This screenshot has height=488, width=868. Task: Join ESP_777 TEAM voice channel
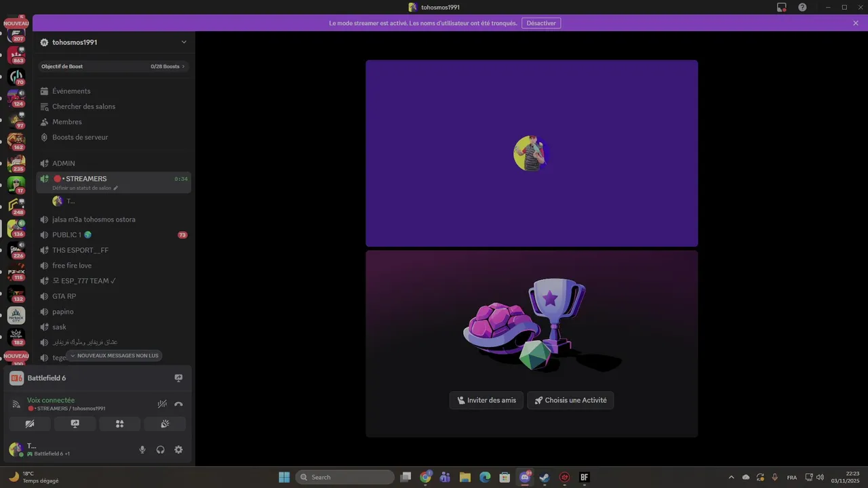point(114,281)
